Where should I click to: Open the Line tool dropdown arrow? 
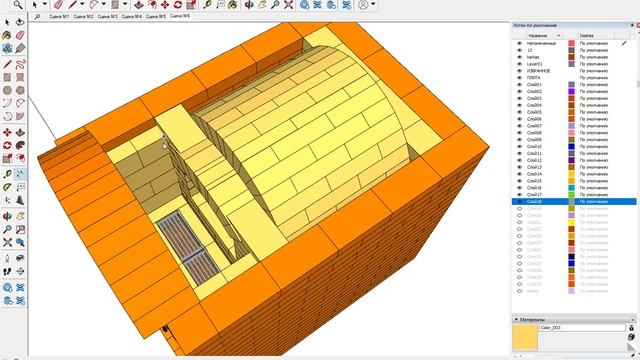coord(82,5)
